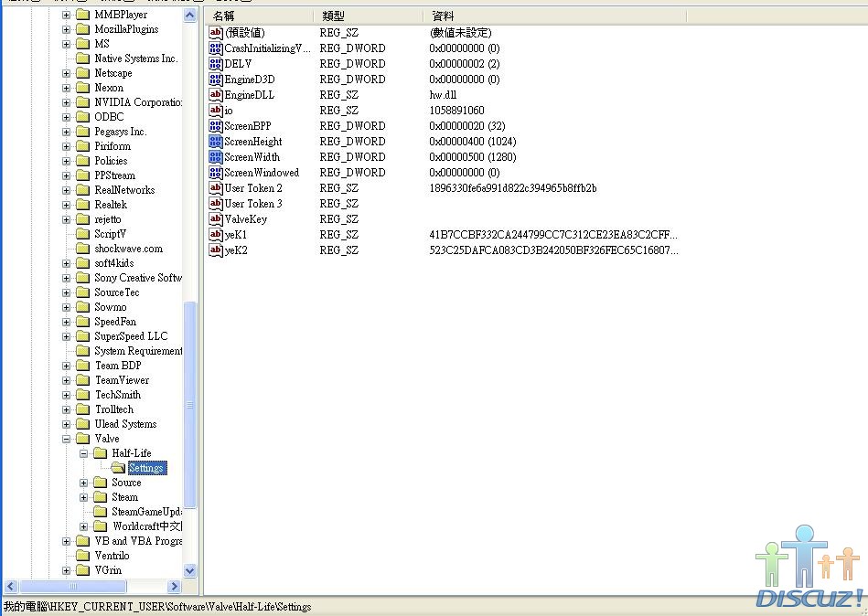The width and height of the screenshot is (868, 616).
Task: Click the EngineDLL string value icon
Action: click(x=216, y=95)
